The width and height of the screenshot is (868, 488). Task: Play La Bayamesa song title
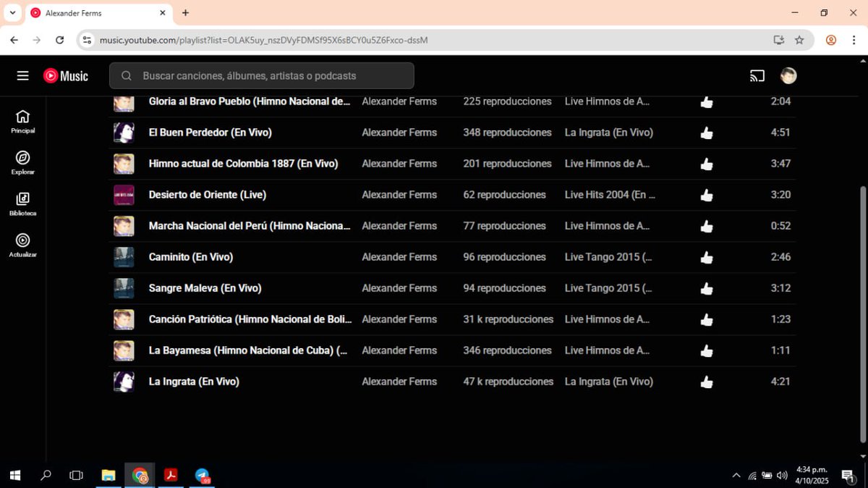click(248, 350)
